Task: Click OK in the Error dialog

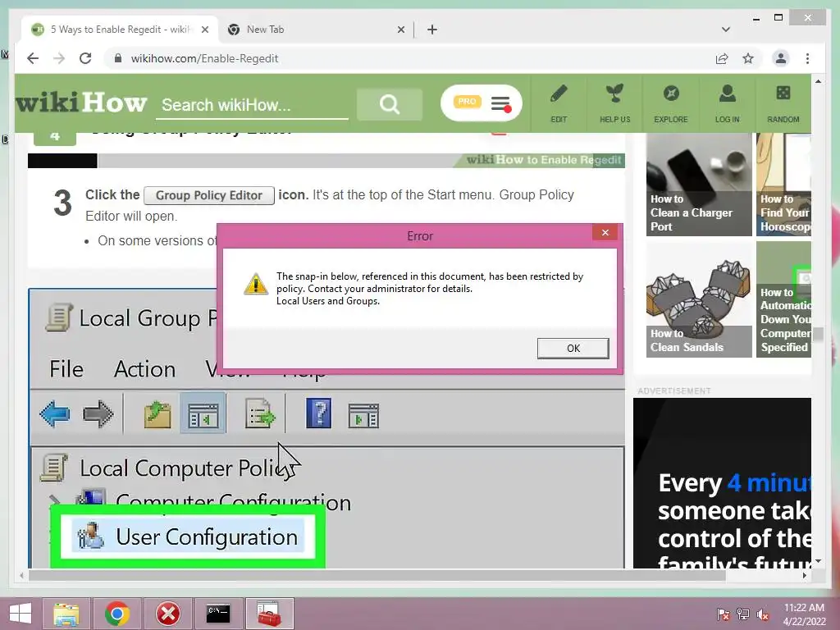Action: click(573, 348)
